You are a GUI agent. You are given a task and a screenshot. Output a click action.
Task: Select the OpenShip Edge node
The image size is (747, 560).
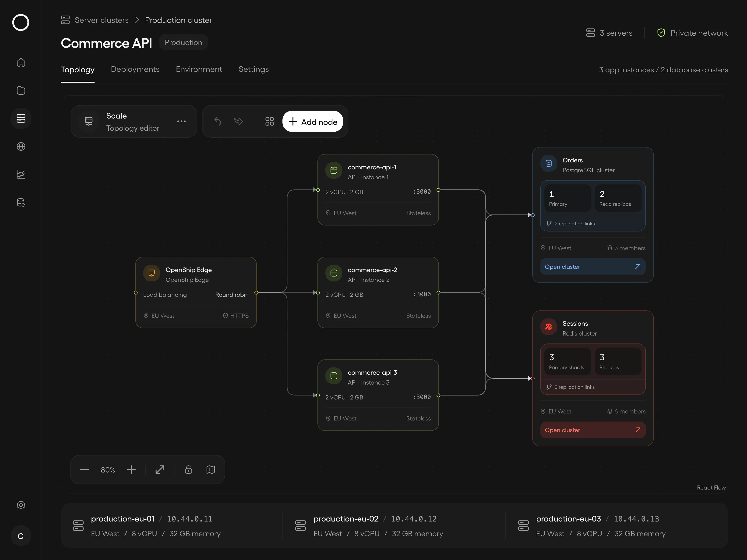(196, 292)
